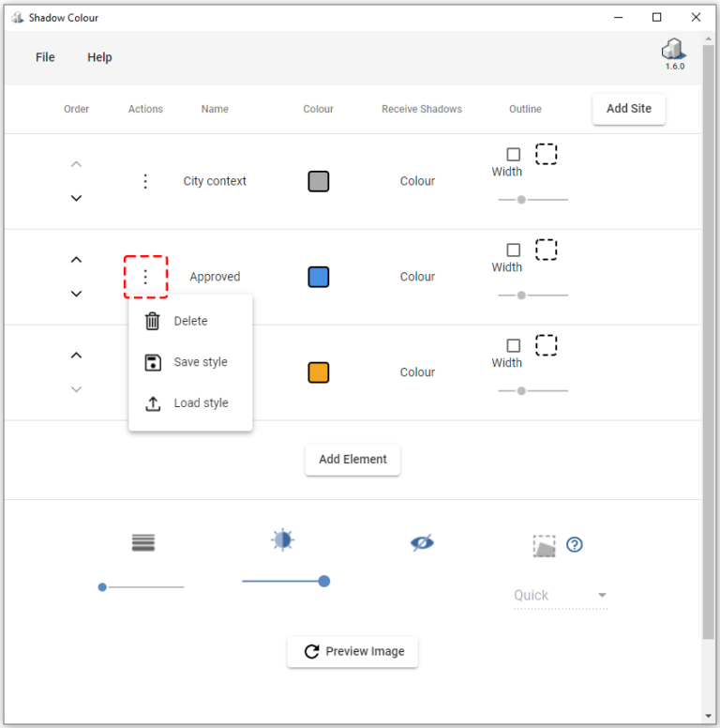Click the Approved name

(215, 277)
